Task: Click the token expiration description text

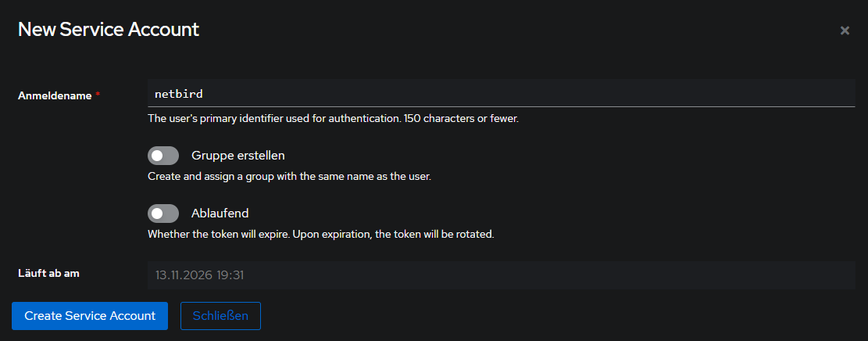Action: pos(320,234)
